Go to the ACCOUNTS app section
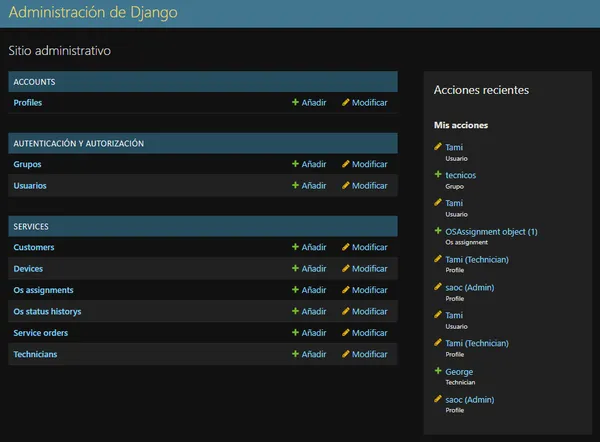This screenshot has height=442, width=600. (x=34, y=82)
